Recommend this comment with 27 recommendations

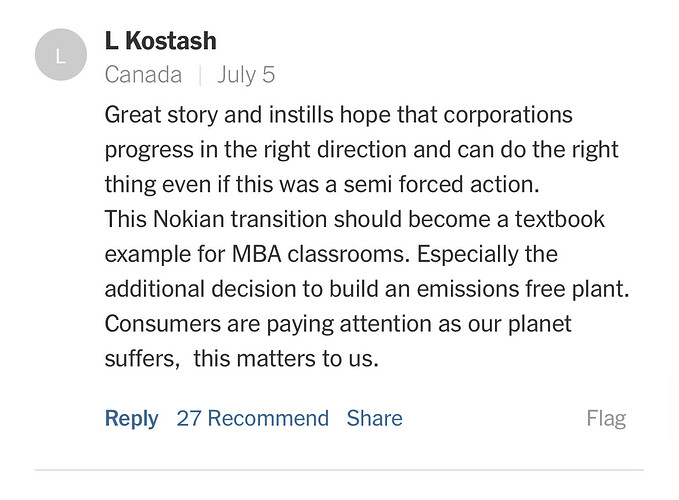tap(252, 418)
